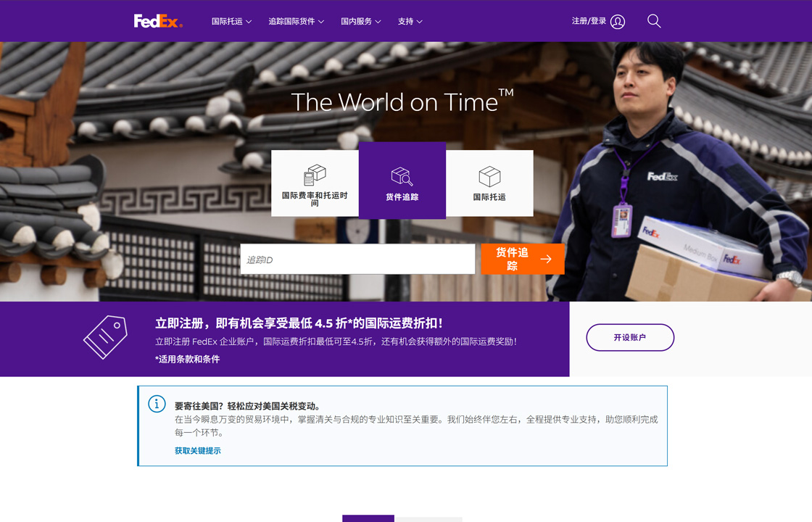Expand the 追踪国际货件 navigation menu
Screen dimensions: 812x522
[x=297, y=21]
